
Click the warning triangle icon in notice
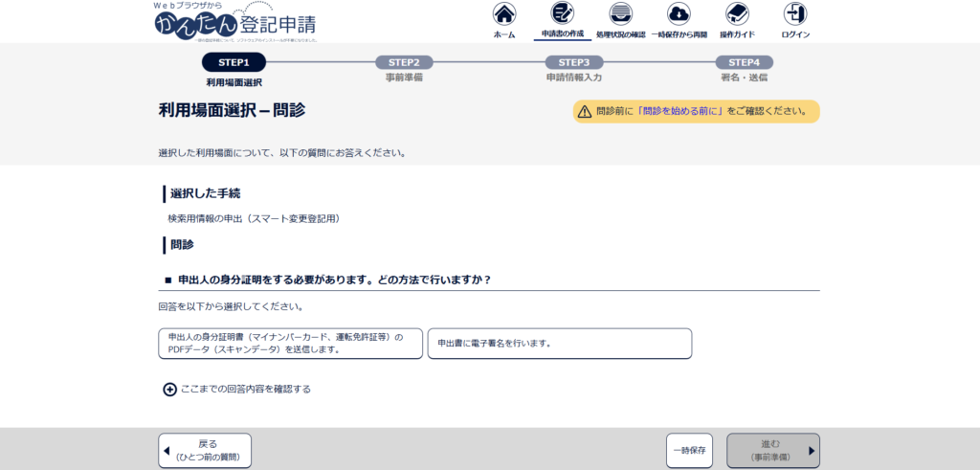pyautogui.click(x=584, y=112)
